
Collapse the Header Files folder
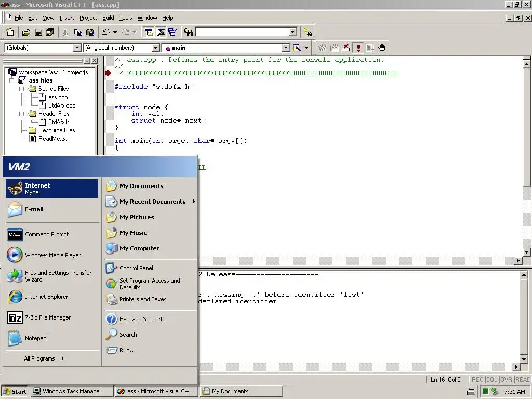point(22,114)
